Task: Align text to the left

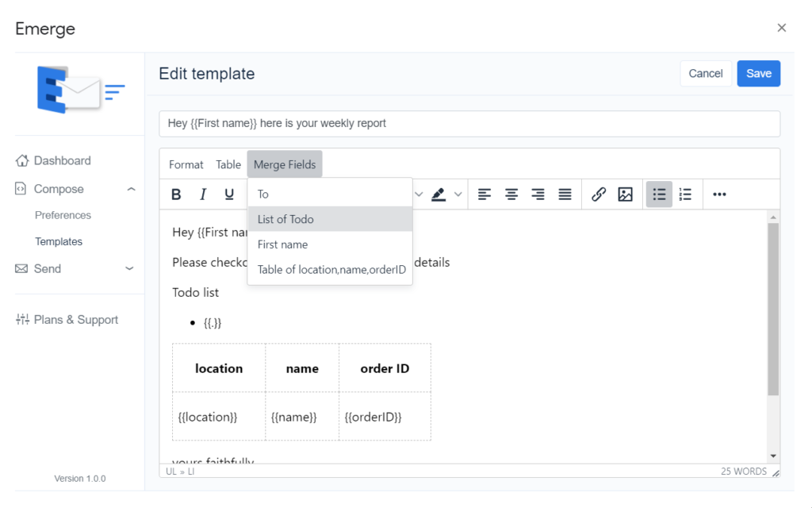Action: pyautogui.click(x=485, y=194)
